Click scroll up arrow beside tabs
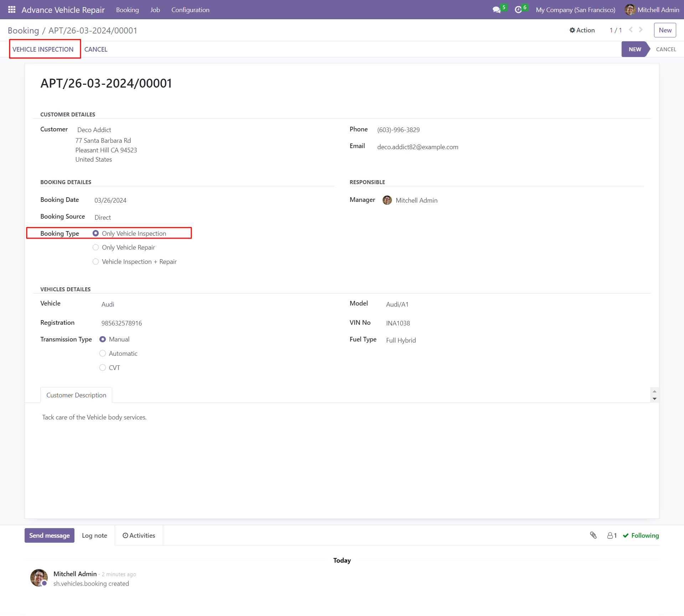Image resolution: width=684 pixels, height=616 pixels. 654,391
